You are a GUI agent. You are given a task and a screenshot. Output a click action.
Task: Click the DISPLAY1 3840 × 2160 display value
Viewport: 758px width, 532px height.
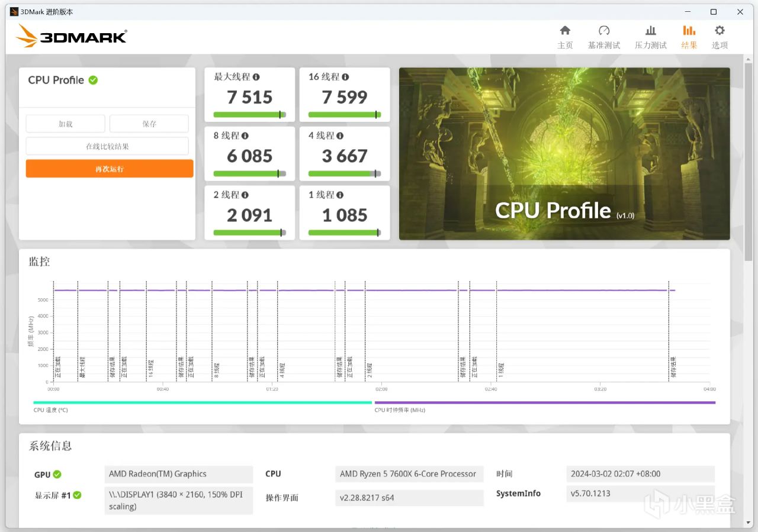tap(179, 499)
